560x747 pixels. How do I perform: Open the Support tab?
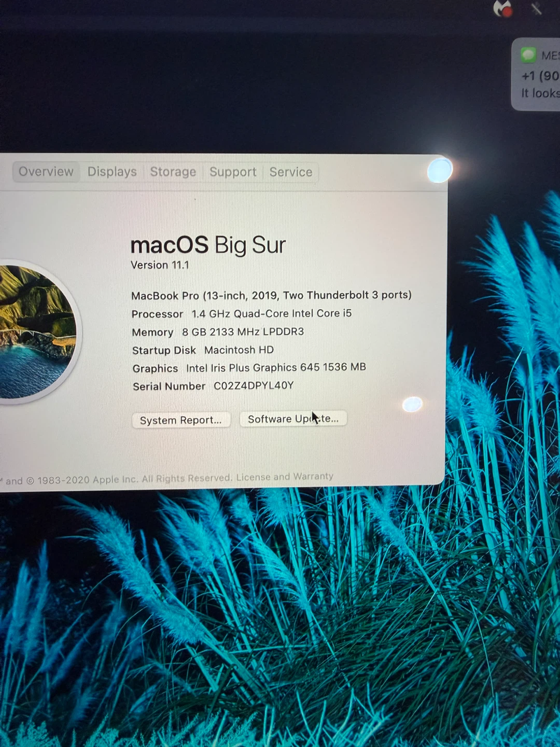click(x=233, y=172)
